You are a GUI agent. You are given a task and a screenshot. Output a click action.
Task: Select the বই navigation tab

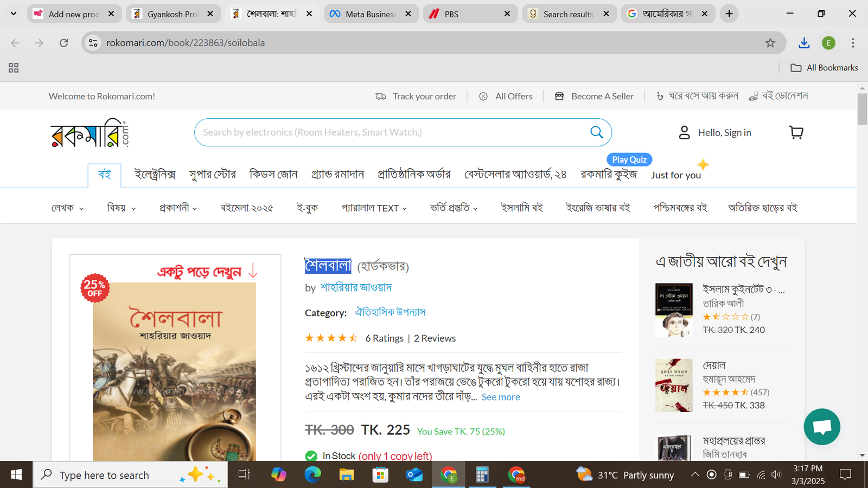coord(104,175)
